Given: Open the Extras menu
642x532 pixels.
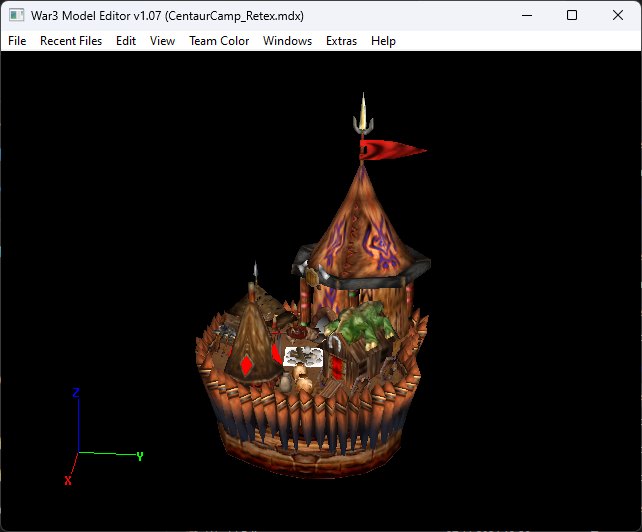Looking at the screenshot, I should click(x=341, y=41).
